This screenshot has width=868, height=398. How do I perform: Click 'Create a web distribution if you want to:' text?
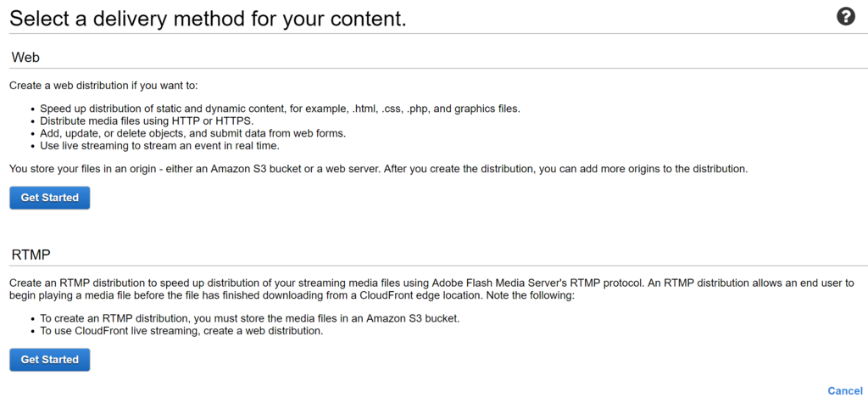(x=103, y=86)
